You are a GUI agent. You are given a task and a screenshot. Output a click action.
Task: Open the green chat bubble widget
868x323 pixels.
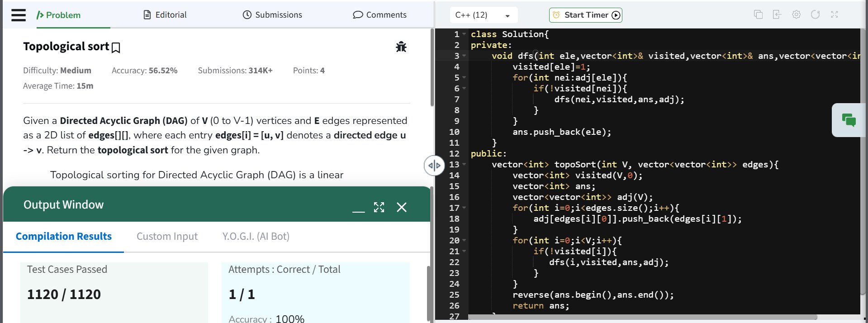tap(849, 120)
